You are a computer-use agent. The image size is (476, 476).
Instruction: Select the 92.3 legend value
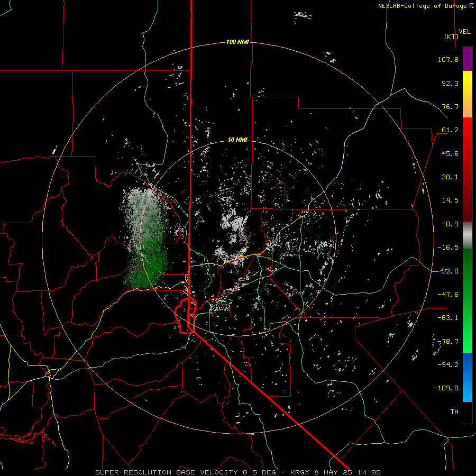tap(450, 83)
